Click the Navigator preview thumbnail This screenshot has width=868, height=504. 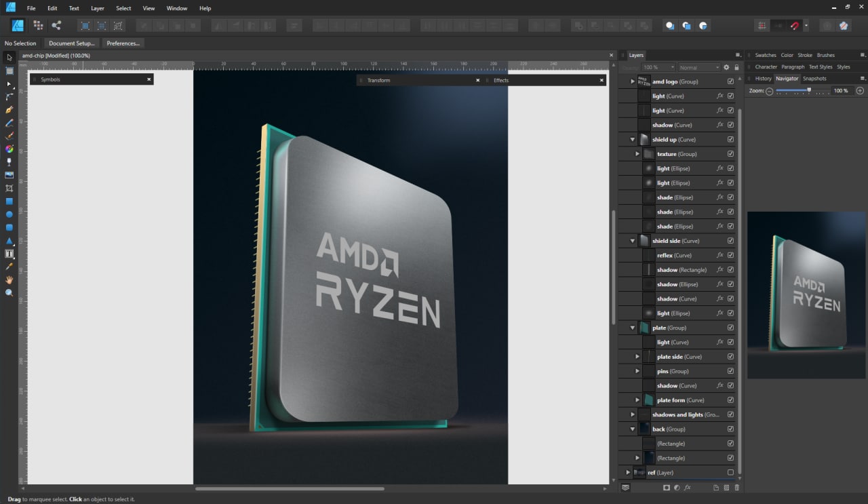coord(806,295)
